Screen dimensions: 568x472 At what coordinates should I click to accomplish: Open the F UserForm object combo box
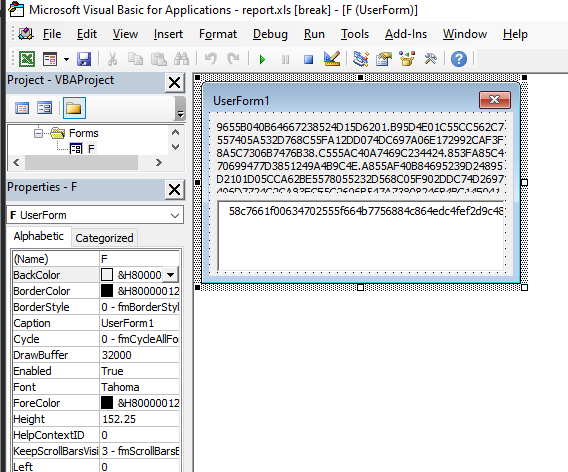tap(95, 215)
